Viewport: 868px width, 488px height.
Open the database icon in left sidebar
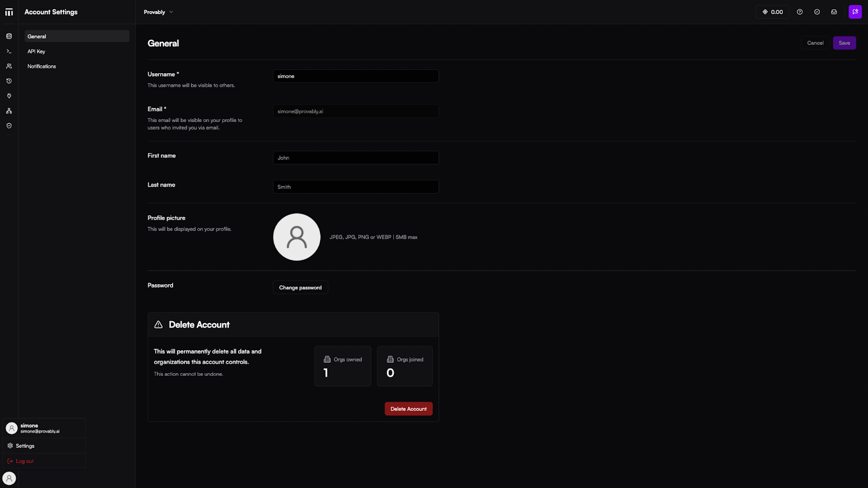click(9, 36)
